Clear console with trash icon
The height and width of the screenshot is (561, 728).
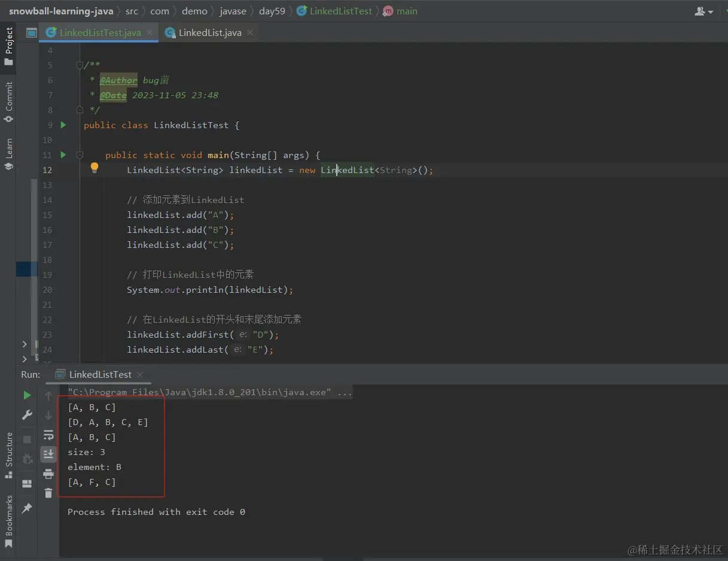48,493
